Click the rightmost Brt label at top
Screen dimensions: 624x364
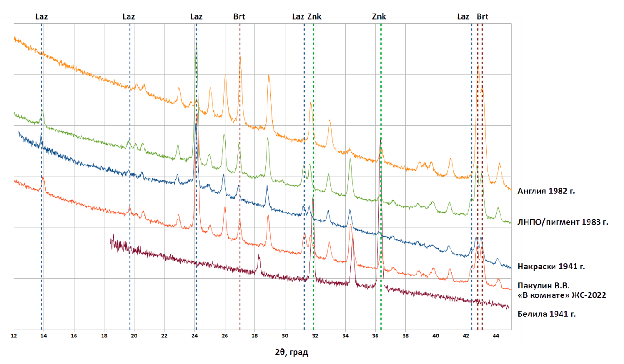(483, 16)
